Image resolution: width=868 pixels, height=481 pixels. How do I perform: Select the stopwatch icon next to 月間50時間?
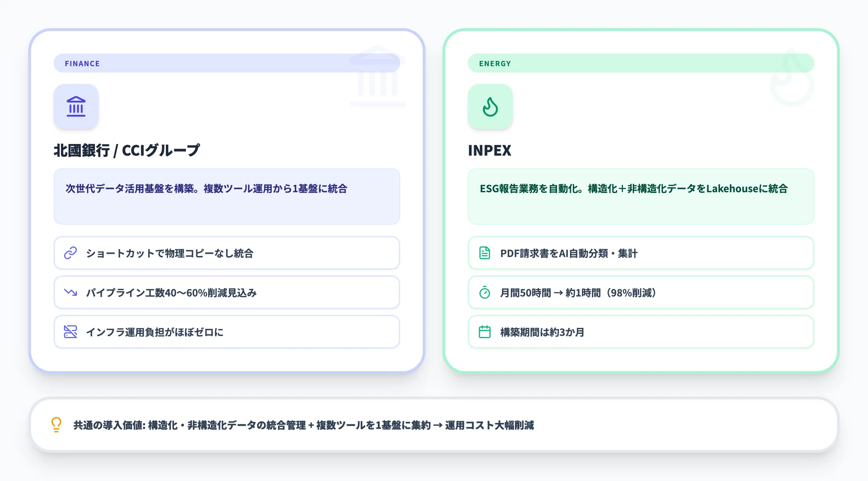tap(485, 292)
